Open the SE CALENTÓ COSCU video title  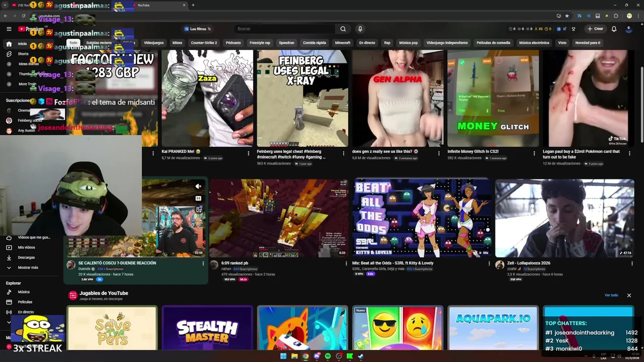(117, 263)
